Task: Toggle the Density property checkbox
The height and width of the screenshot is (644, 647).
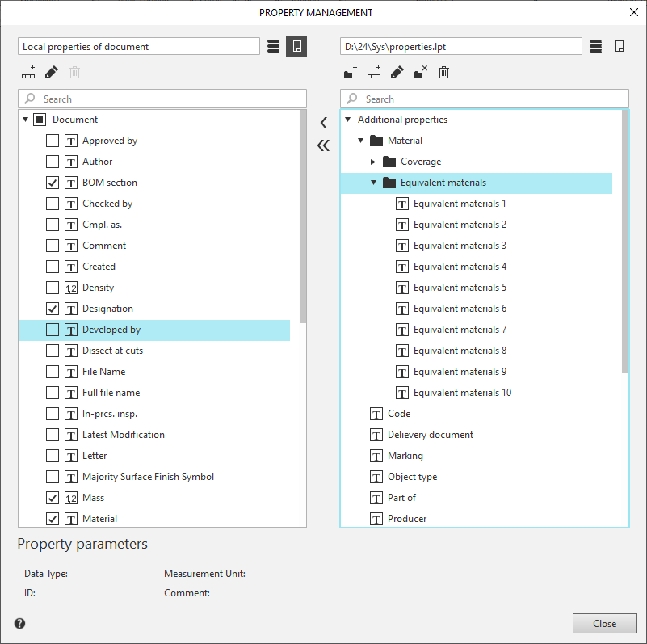Action: [53, 288]
